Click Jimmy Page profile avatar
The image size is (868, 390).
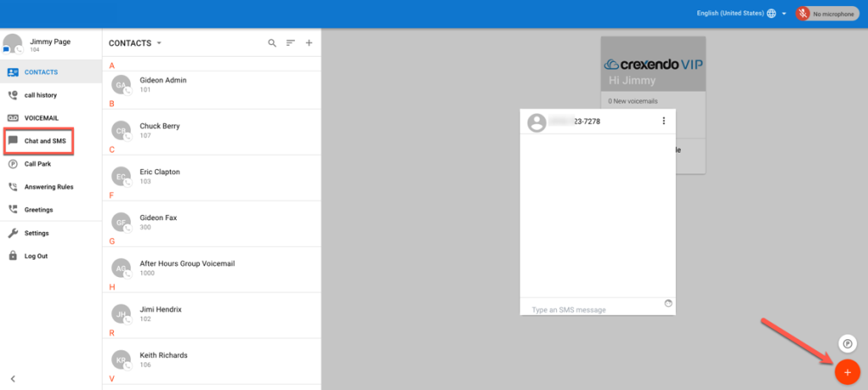tap(13, 44)
